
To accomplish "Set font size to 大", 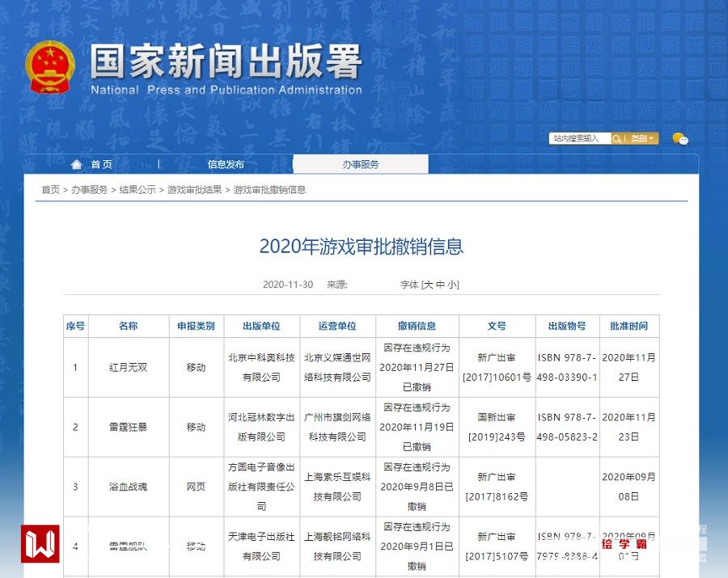I will pos(429,285).
